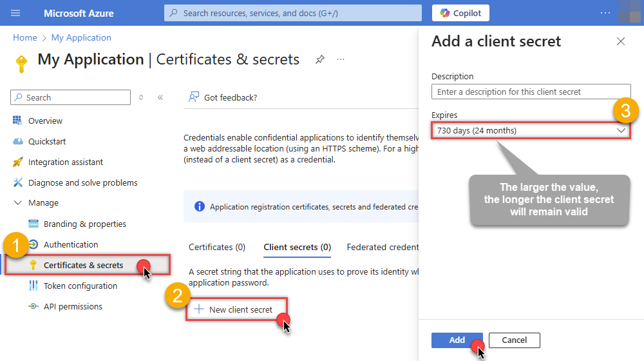Close the Add a client secret panel
The height and width of the screenshot is (361, 644).
[621, 41]
